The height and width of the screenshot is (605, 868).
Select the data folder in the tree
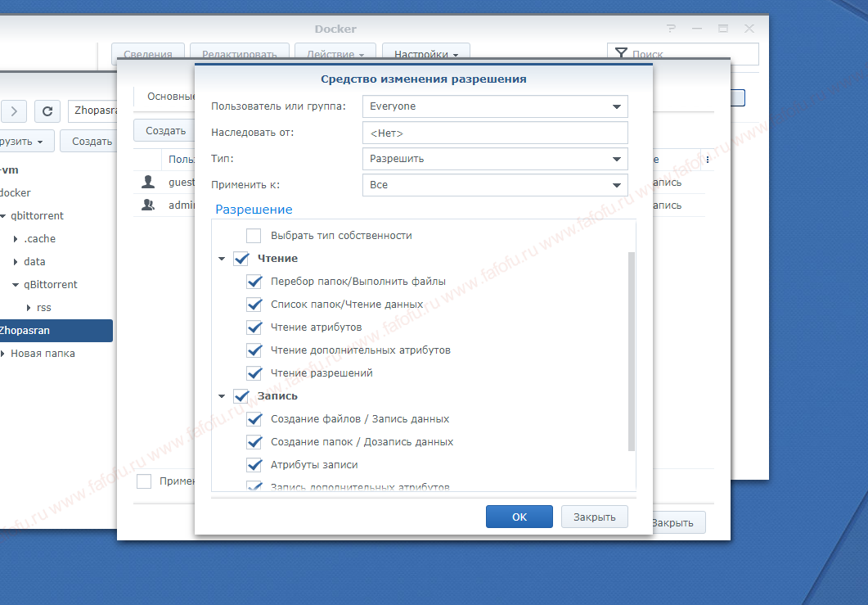point(34,261)
